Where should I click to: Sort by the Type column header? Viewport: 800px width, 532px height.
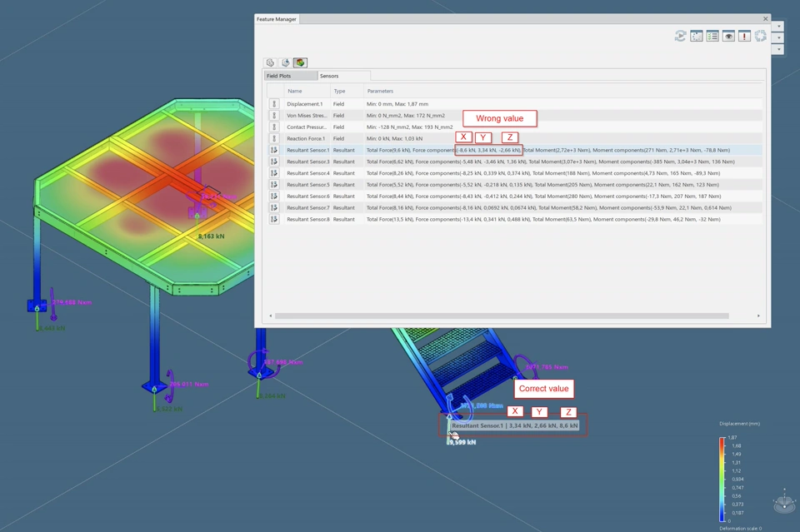[x=347, y=92]
